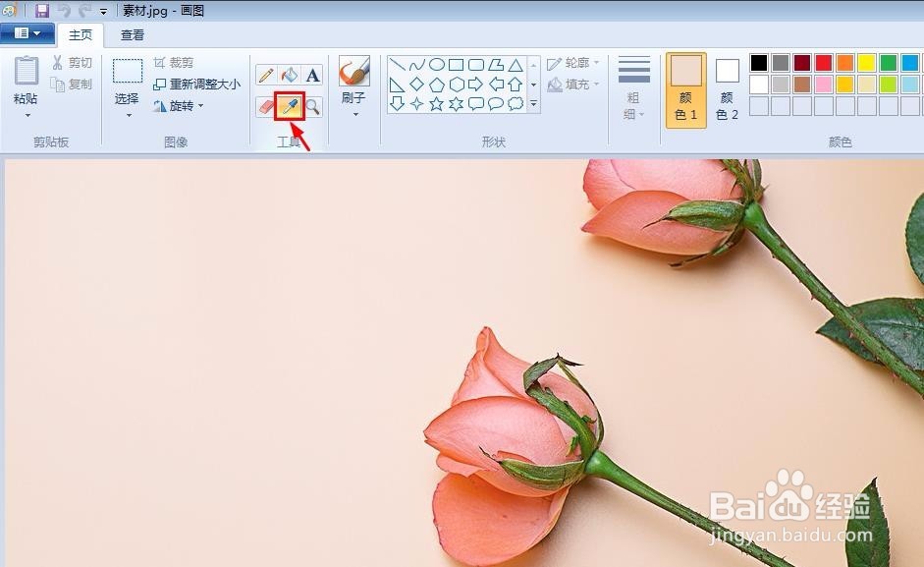924x567 pixels.
Task: Expand the 刷子 brush dropdown arrow
Action: pyautogui.click(x=355, y=114)
